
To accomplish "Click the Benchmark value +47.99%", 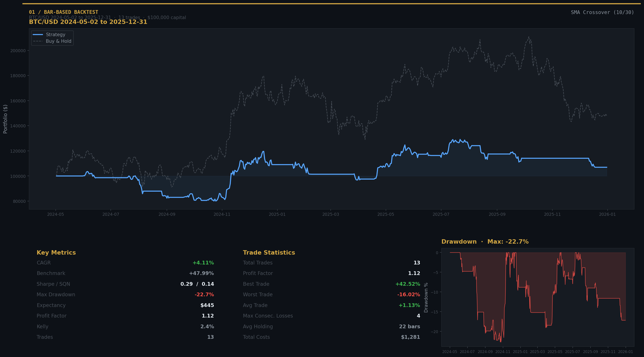I will tap(202, 273).
